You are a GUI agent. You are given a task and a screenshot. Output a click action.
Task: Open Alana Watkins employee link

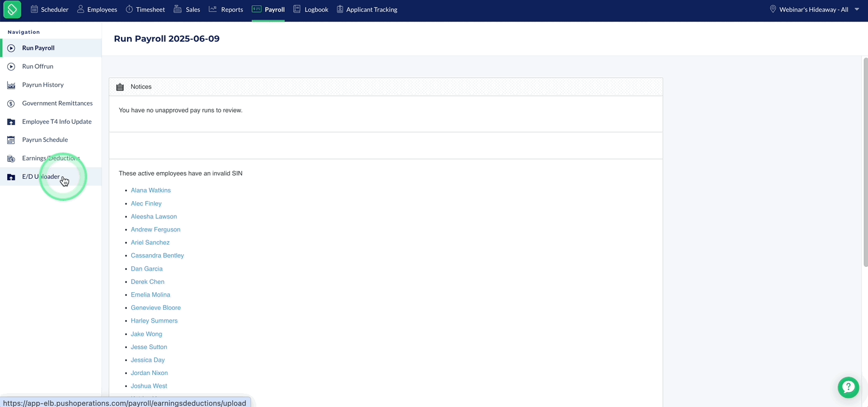pyautogui.click(x=151, y=190)
